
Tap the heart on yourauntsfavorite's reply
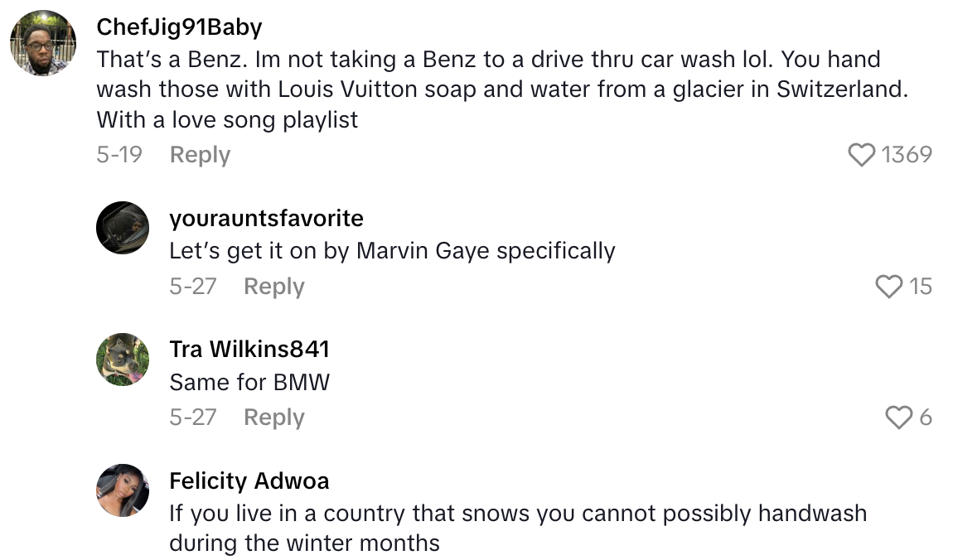888,287
